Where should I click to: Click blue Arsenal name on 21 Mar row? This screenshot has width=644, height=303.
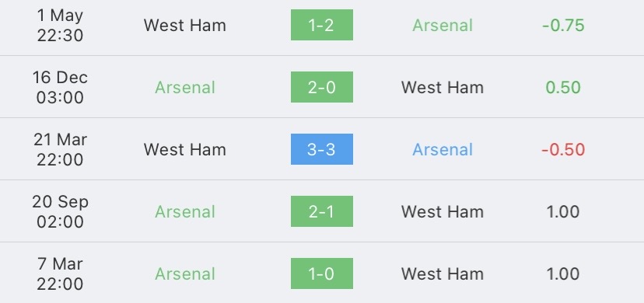(443, 150)
